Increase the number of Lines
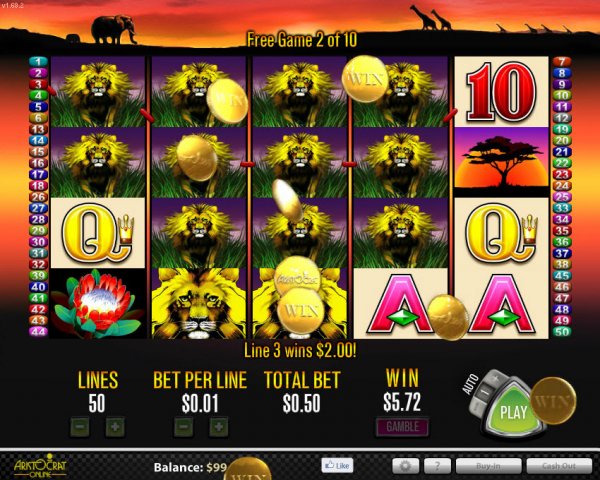Viewport: 600px width, 480px height. click(115, 427)
